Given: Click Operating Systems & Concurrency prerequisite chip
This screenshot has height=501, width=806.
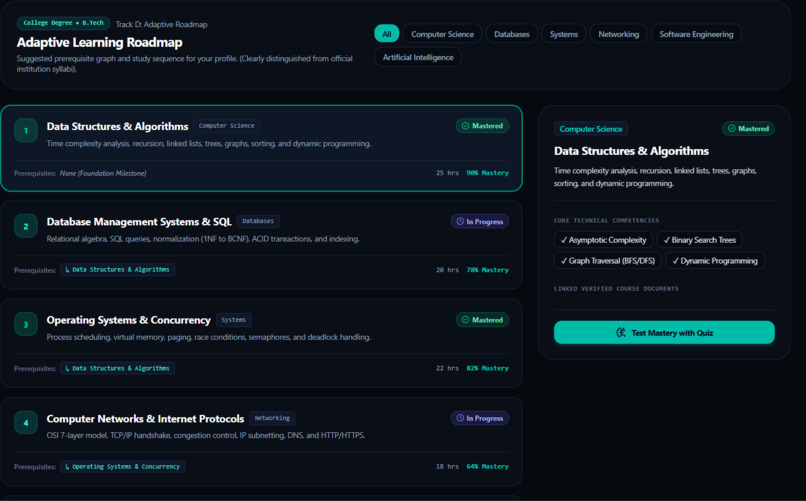Looking at the screenshot, I should [123, 467].
